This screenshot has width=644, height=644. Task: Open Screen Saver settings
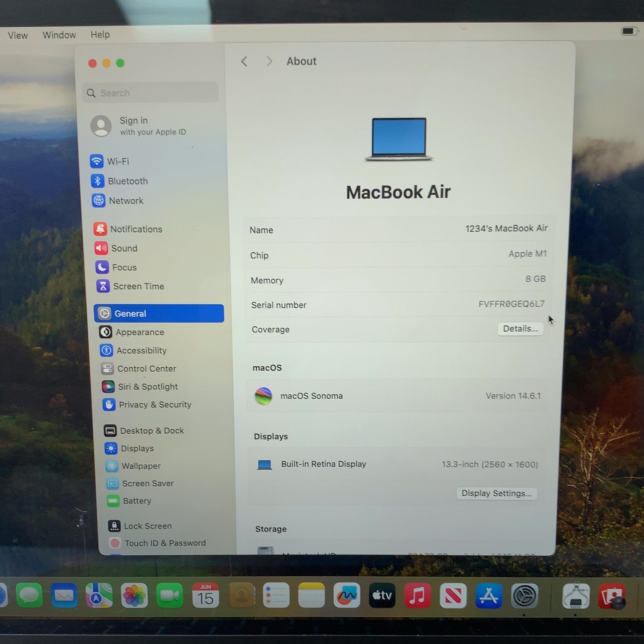point(140,483)
